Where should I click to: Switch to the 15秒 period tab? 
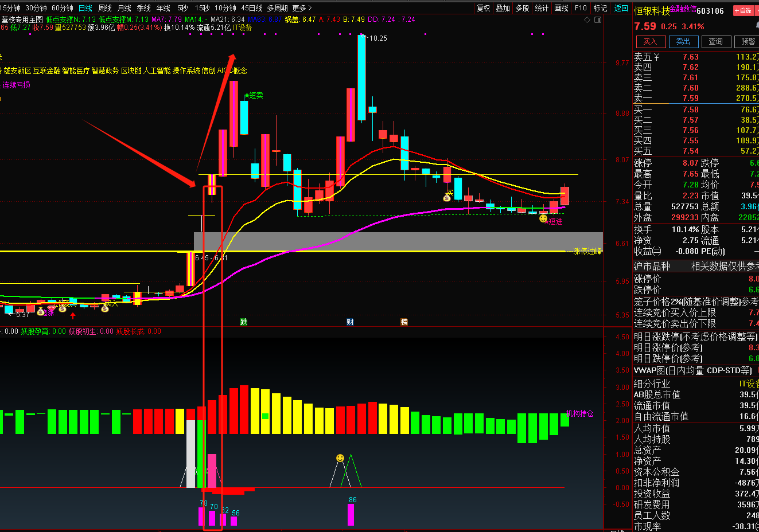(202, 8)
